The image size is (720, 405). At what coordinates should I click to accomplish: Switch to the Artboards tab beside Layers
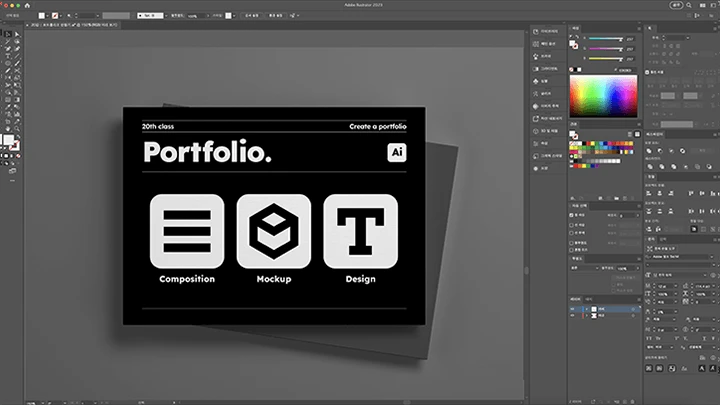coord(588,299)
